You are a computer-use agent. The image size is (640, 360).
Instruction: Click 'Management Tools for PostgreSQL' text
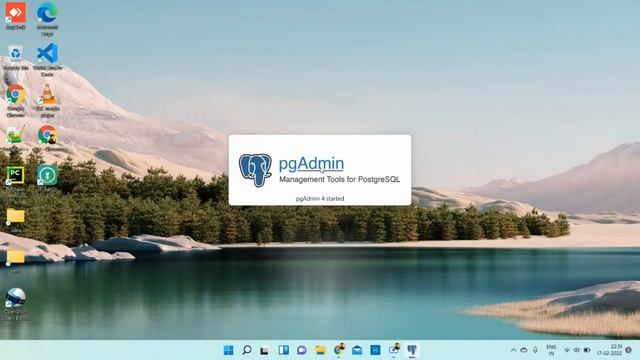pos(339,179)
